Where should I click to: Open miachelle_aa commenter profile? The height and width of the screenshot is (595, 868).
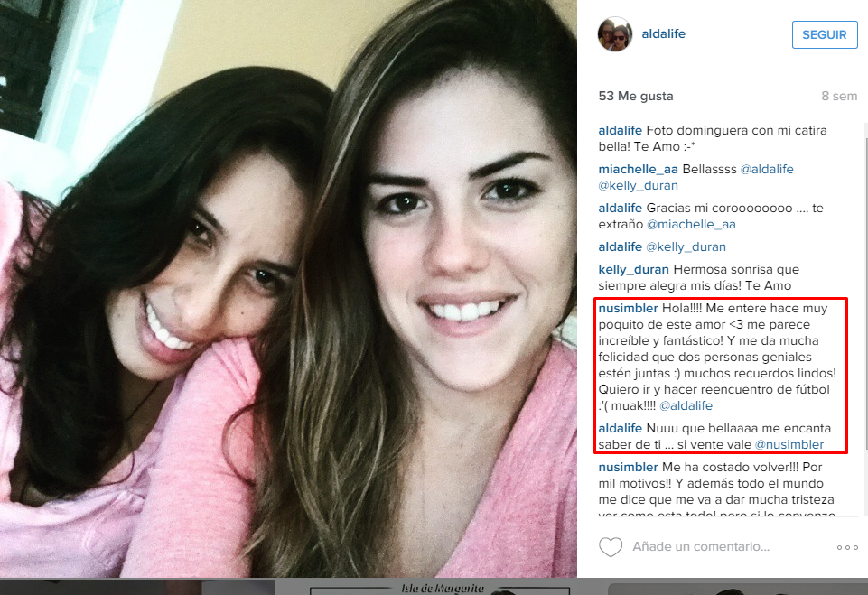point(638,170)
